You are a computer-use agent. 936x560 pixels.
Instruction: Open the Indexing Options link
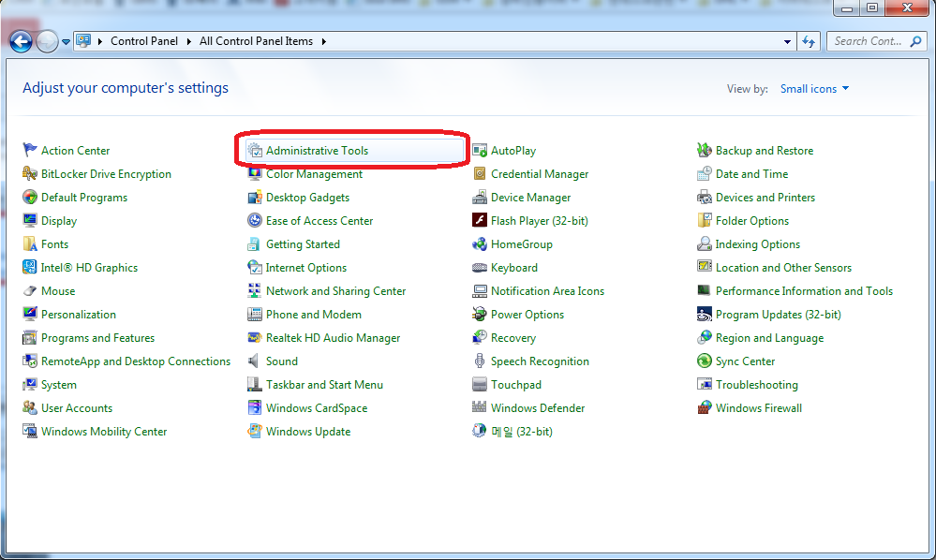(758, 244)
